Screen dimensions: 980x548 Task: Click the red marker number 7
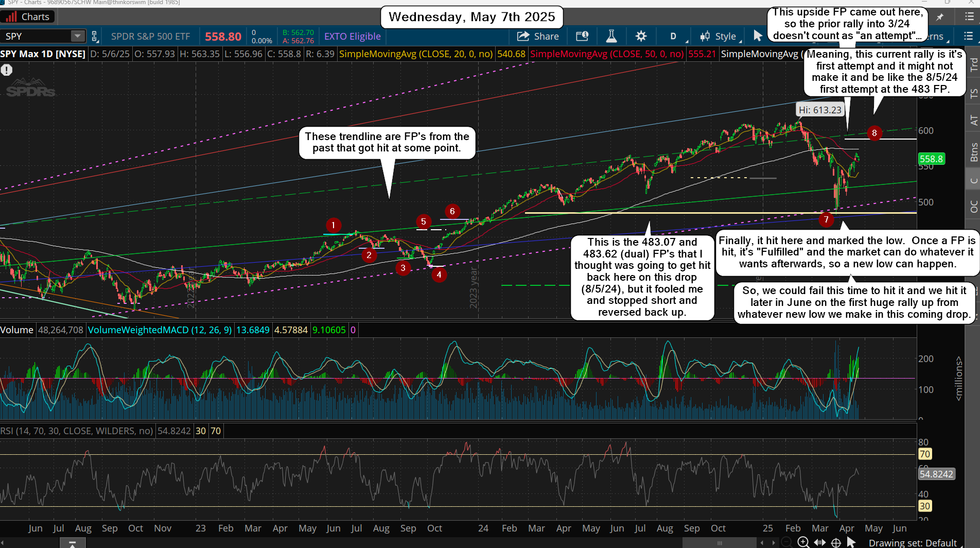pos(826,219)
